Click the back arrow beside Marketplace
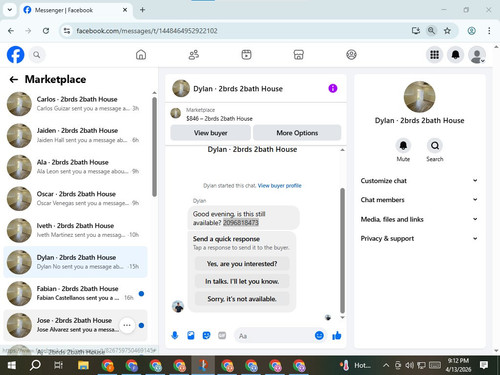 [x=13, y=79]
